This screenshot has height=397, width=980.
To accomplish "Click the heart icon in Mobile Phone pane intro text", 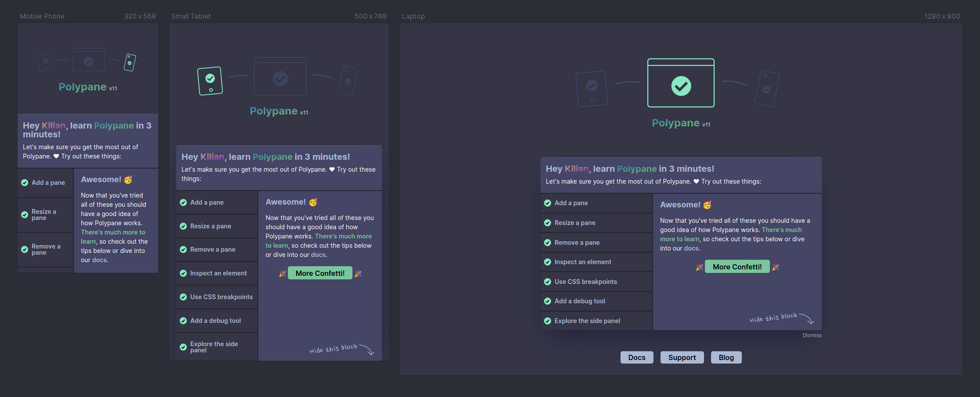I will click(x=56, y=156).
